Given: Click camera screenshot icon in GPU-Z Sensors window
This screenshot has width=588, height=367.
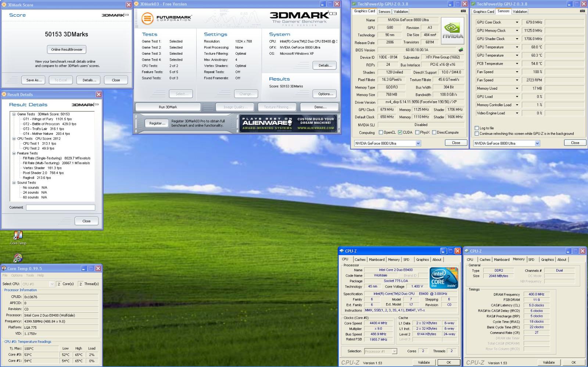Looking at the screenshot, I should (x=582, y=11).
